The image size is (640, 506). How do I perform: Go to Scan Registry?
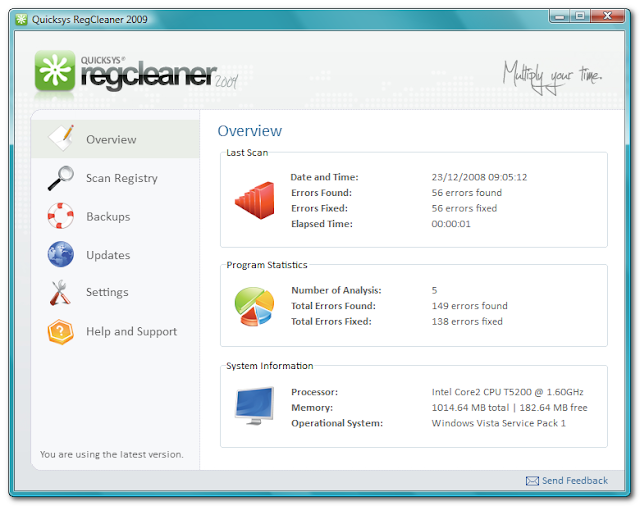[115, 178]
